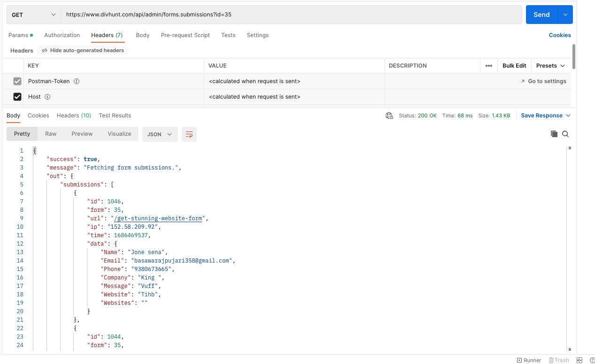Select the Pretty view mode
This screenshot has width=595, height=364.
(x=22, y=134)
